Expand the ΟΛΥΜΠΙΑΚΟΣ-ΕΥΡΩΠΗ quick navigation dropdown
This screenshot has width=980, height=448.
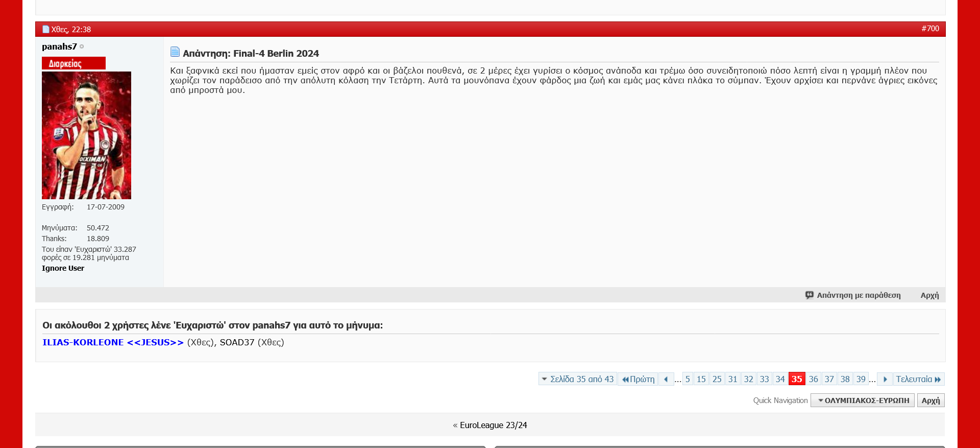pos(863,400)
